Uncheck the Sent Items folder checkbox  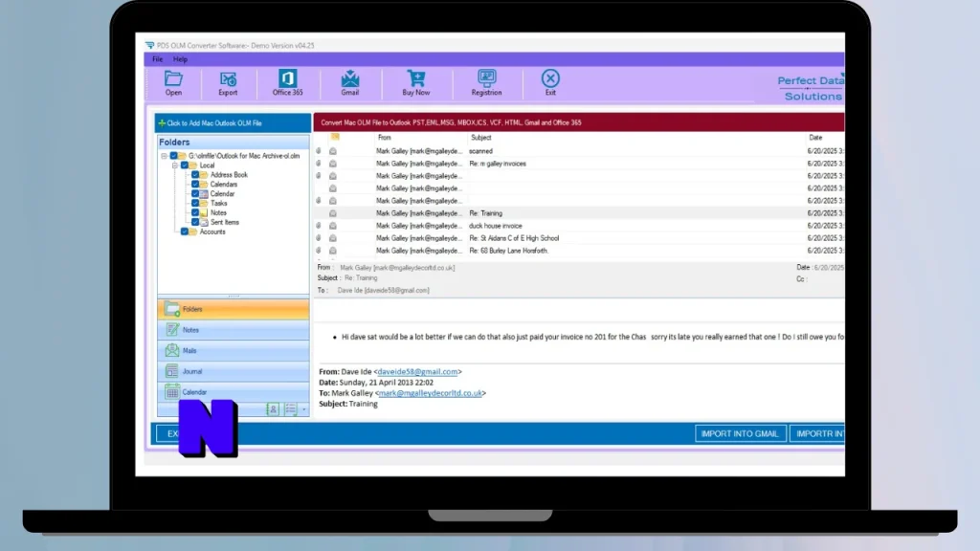coord(195,222)
